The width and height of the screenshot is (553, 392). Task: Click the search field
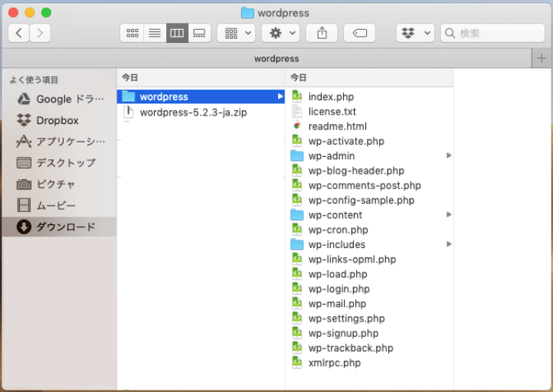492,33
